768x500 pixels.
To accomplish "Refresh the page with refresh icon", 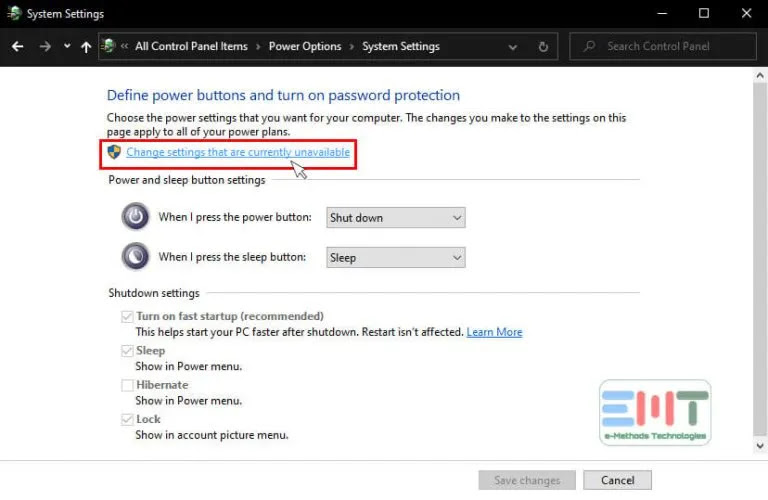I will tap(543, 47).
